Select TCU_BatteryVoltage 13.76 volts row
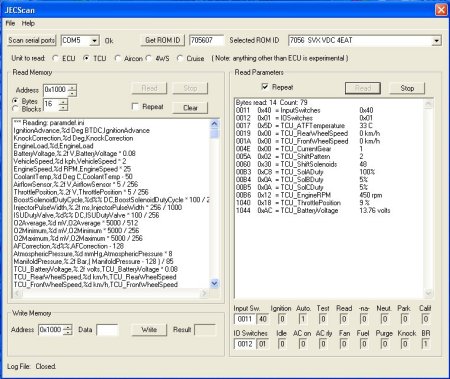The width and height of the screenshot is (450, 379). pos(313,210)
